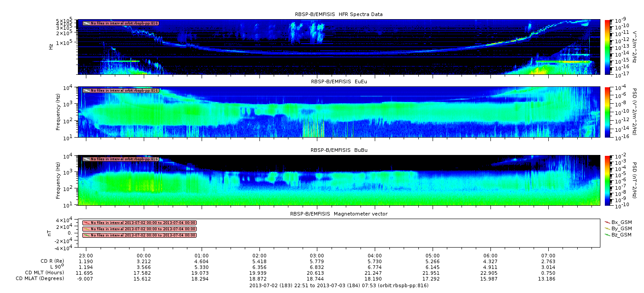This screenshot has height=293, width=644.
Task: Click green line icon in bottom magnetometer message
Action: pyautogui.click(x=86, y=235)
